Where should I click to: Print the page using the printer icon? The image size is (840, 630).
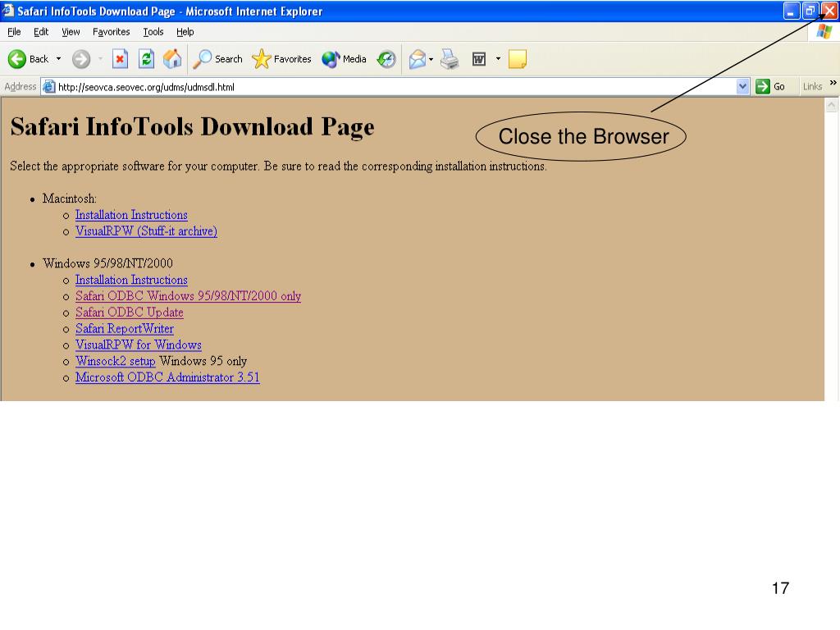[450, 59]
